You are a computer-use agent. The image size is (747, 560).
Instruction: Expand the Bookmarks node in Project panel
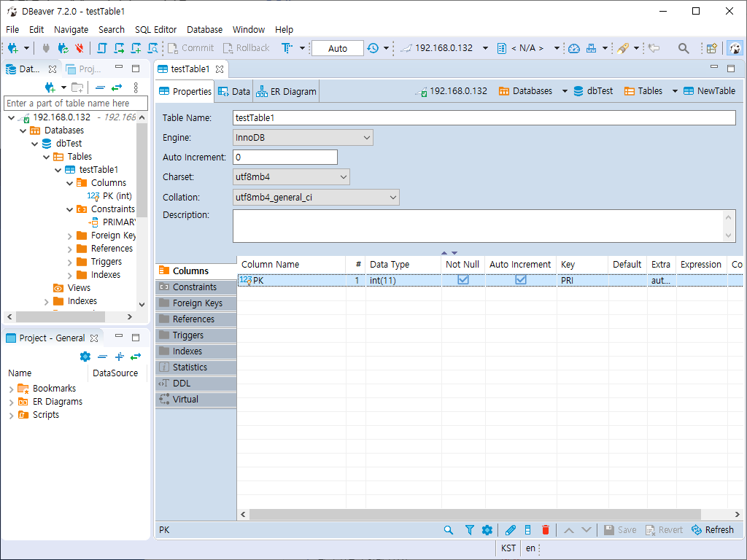[12, 389]
